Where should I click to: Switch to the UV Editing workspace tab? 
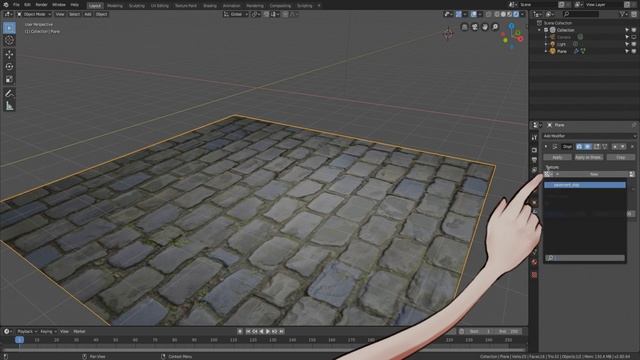coord(160,6)
